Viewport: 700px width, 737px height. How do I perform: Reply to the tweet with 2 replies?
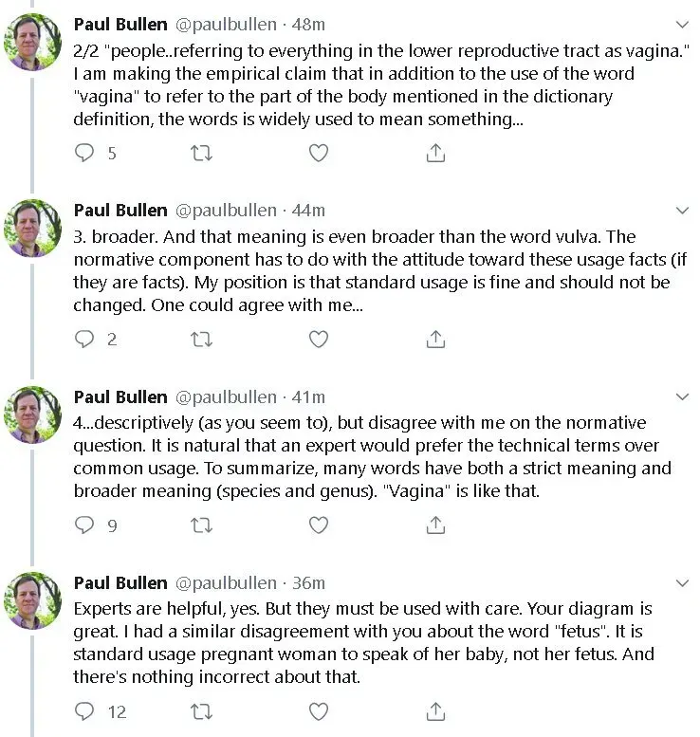85,339
